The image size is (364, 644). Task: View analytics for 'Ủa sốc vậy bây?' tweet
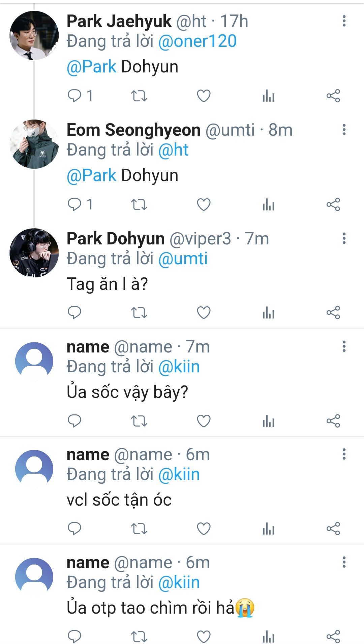(x=268, y=421)
